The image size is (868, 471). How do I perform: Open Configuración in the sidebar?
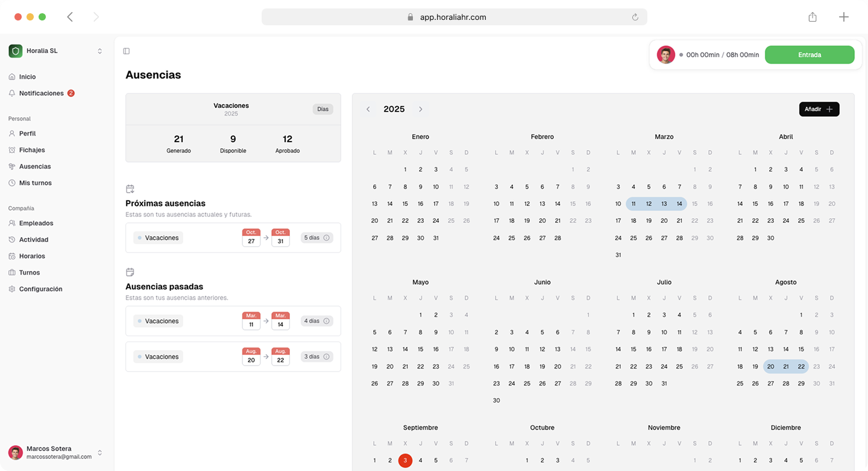coord(40,289)
